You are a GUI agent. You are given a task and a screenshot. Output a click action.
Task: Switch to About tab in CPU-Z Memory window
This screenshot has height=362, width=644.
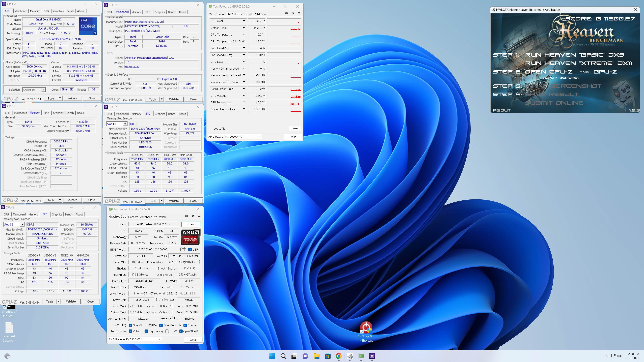[x=80, y=113]
